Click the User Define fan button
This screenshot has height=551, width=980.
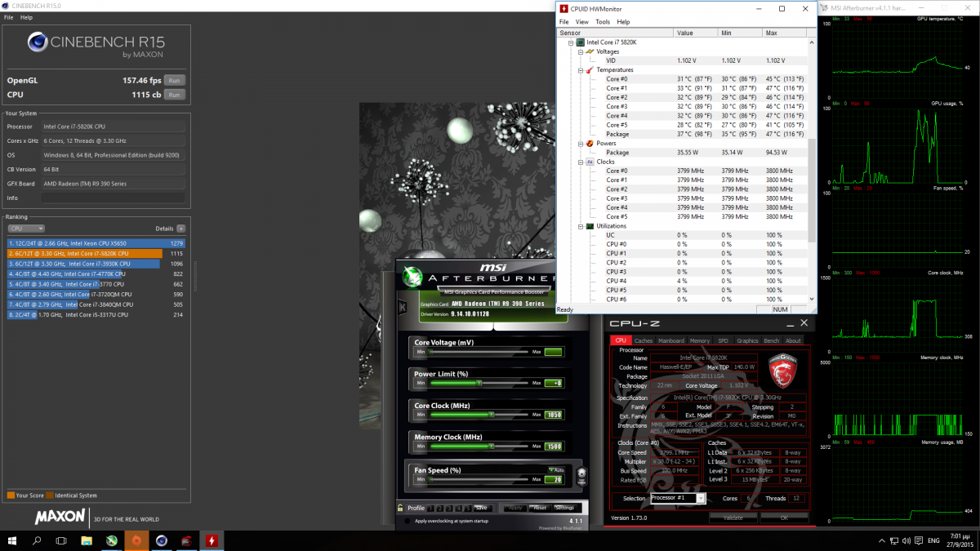(581, 476)
